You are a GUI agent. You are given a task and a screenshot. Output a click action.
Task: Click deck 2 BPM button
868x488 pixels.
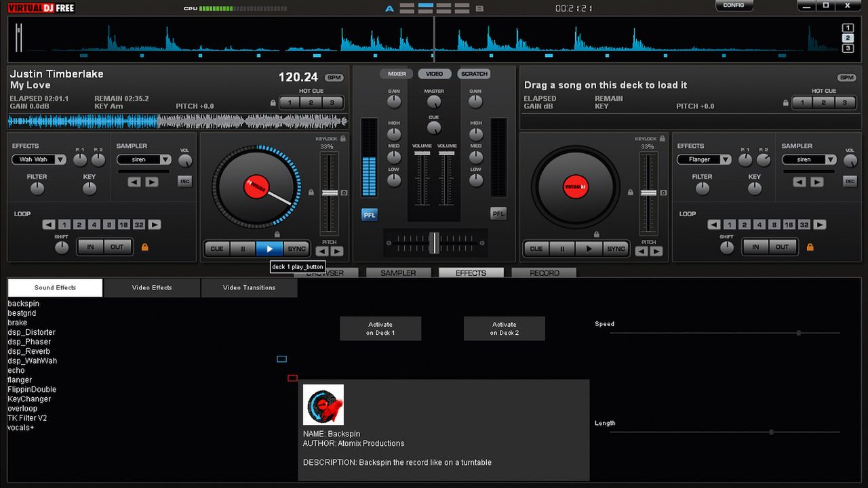coord(846,78)
